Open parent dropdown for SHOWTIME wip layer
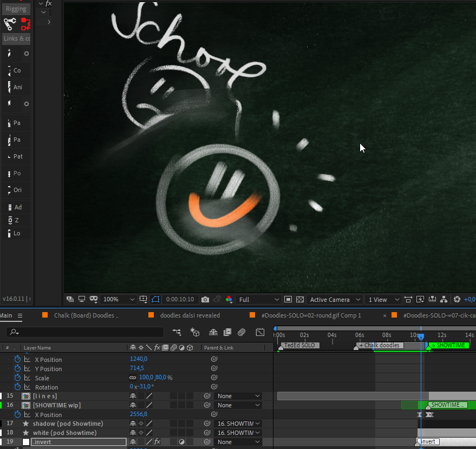This screenshot has width=476, height=449. (238, 405)
